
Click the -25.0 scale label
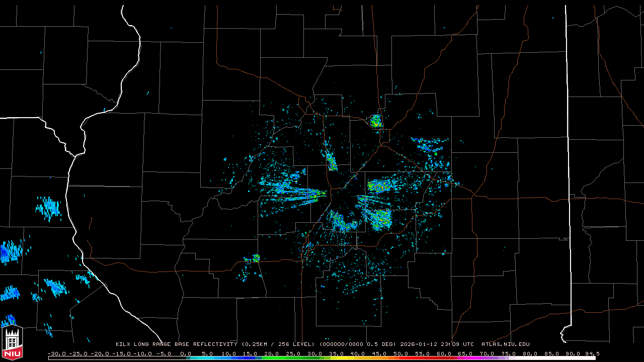pyautogui.click(x=77, y=353)
